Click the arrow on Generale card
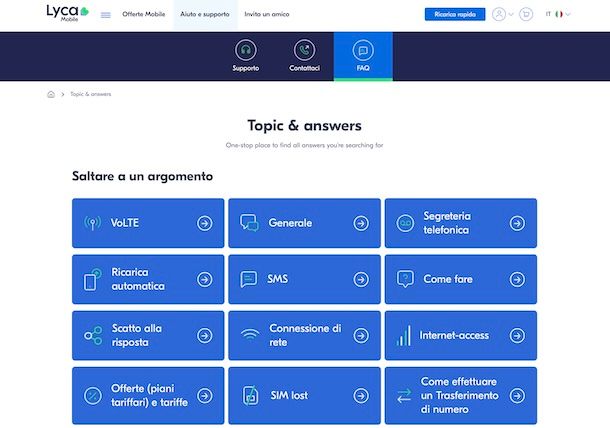The height and width of the screenshot is (428, 610). coord(361,223)
